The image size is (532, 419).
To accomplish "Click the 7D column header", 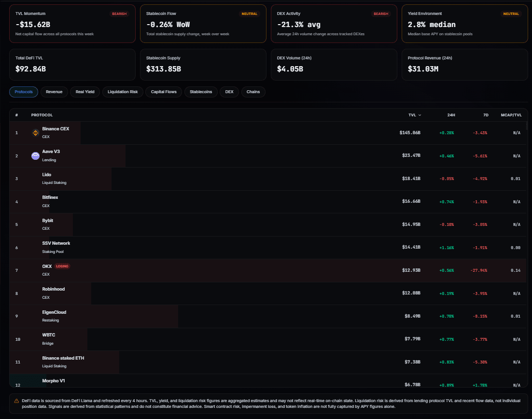I will tap(486, 115).
